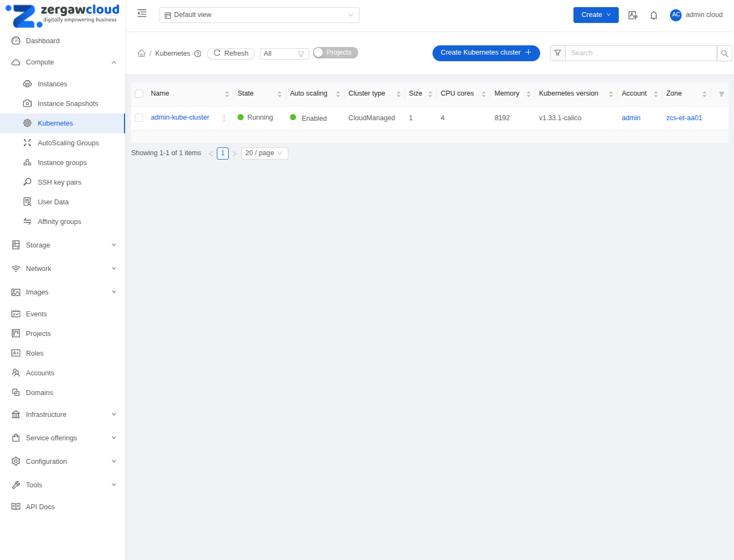Check the select-all checkbox in the table header
The image size is (734, 560).
138,93
